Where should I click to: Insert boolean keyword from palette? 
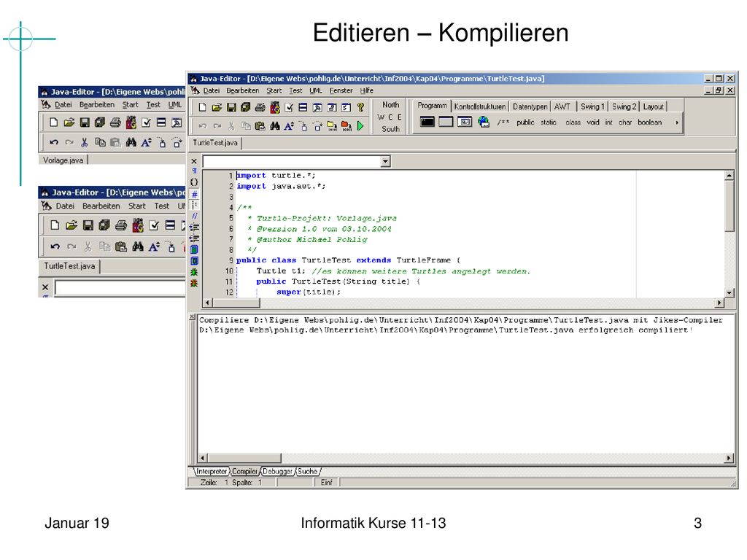click(650, 122)
